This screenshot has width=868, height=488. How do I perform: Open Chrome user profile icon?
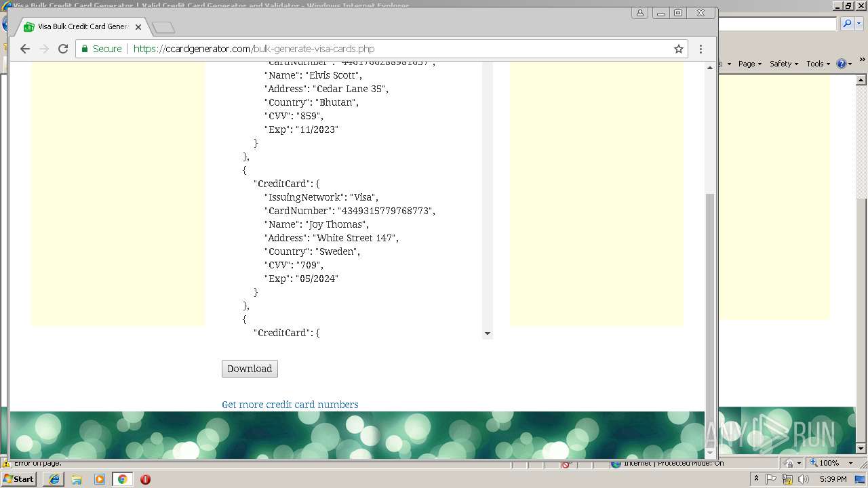[x=640, y=13]
